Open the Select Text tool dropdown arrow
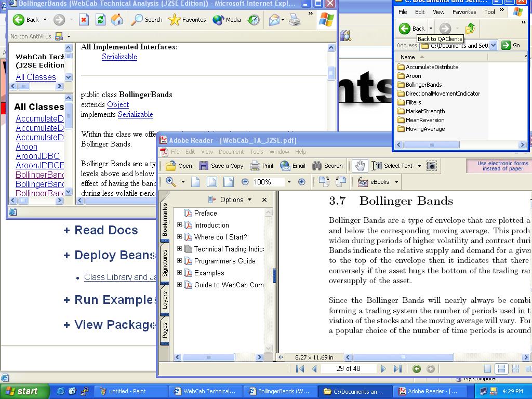The width and height of the screenshot is (532, 399). pyautogui.click(x=419, y=166)
